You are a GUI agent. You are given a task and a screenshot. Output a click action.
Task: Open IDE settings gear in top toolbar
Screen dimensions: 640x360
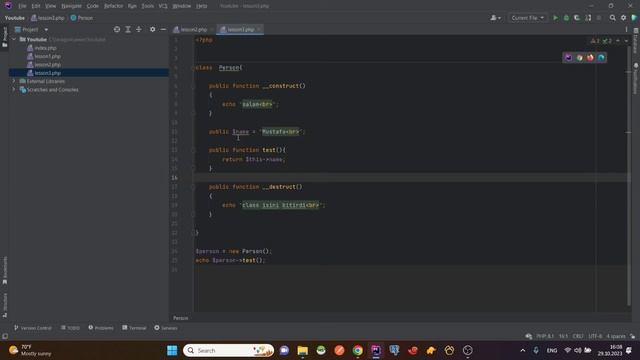click(623, 18)
